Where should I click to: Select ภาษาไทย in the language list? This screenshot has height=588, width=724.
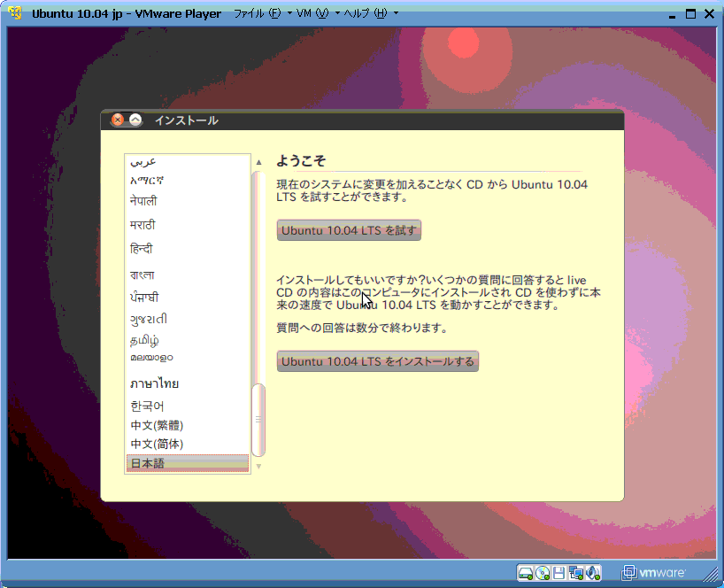[188, 383]
